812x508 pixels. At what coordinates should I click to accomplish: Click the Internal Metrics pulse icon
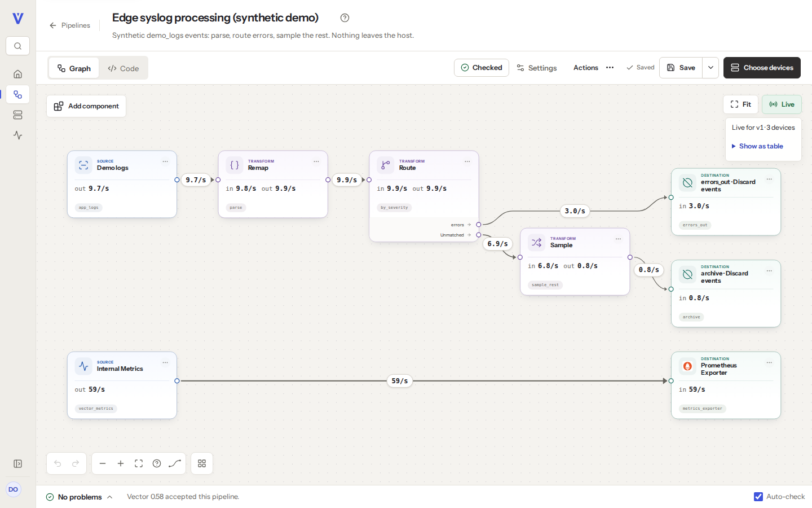(x=83, y=366)
